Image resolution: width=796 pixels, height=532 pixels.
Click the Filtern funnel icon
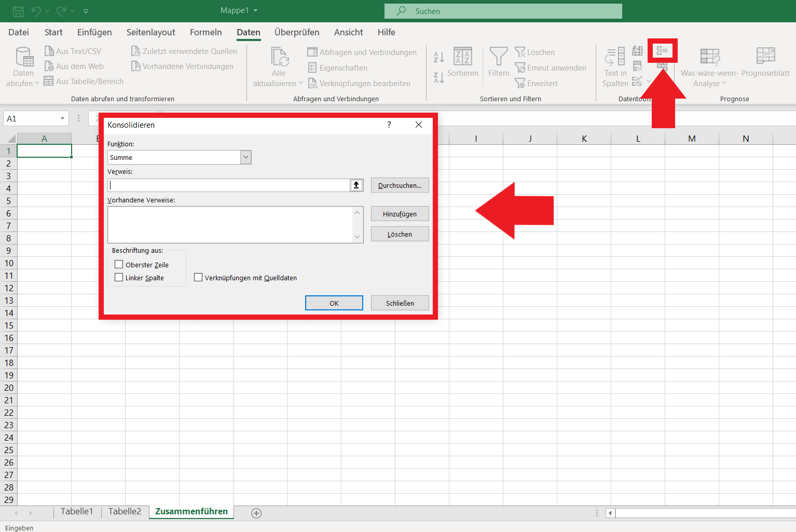[499, 56]
